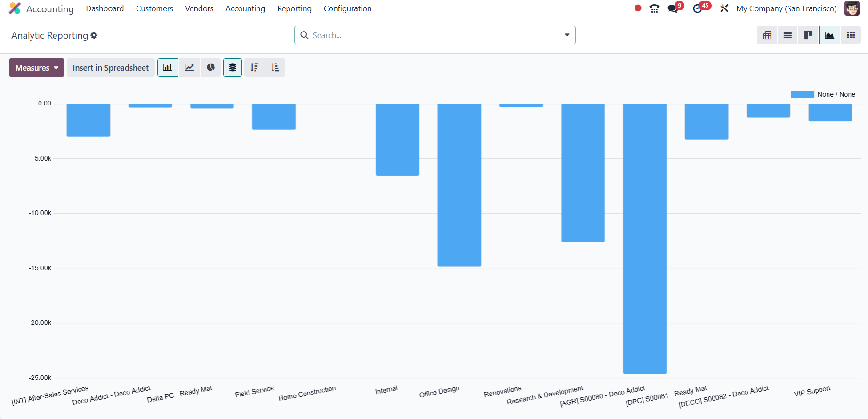This screenshot has width=868, height=419.
Task: Sort the chart in descending order
Action: (x=255, y=68)
